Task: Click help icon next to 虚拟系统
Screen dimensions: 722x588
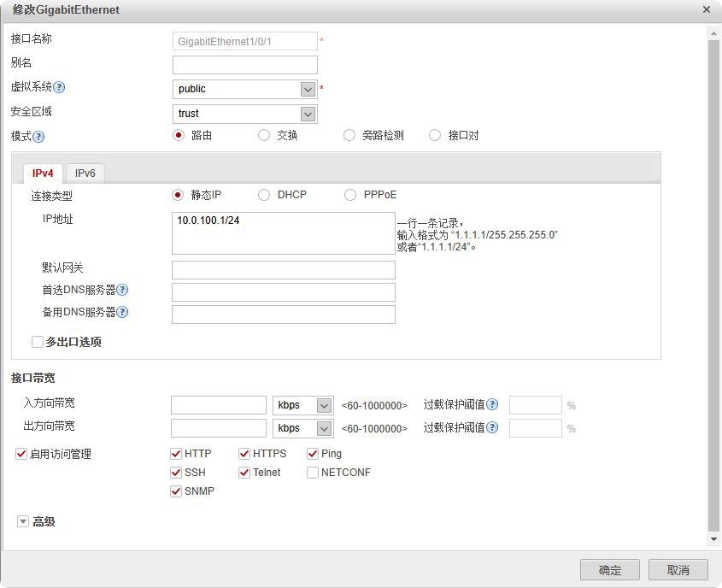Action: (x=60, y=87)
